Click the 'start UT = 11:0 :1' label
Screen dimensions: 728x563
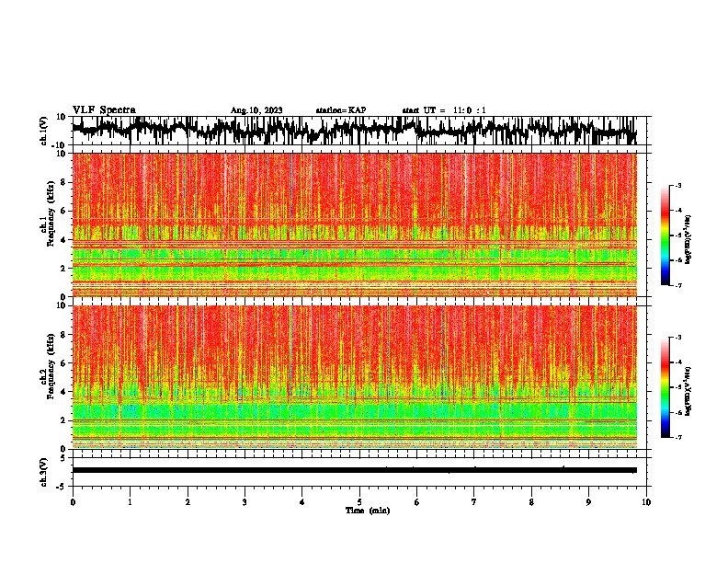pyautogui.click(x=444, y=110)
